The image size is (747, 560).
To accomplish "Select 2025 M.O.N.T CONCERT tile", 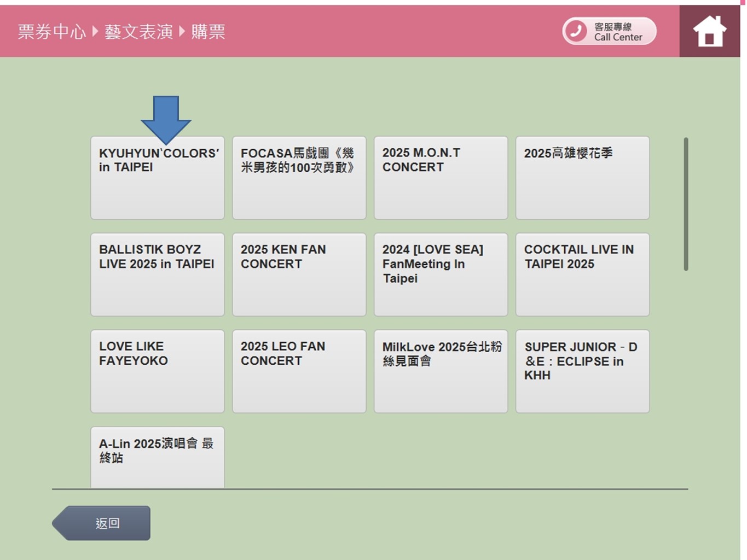I will point(441,178).
